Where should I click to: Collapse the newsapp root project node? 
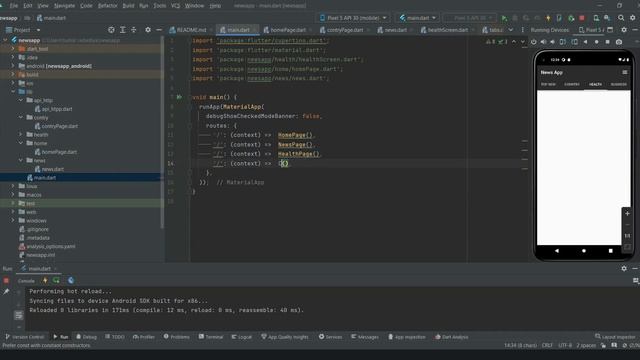[5, 40]
